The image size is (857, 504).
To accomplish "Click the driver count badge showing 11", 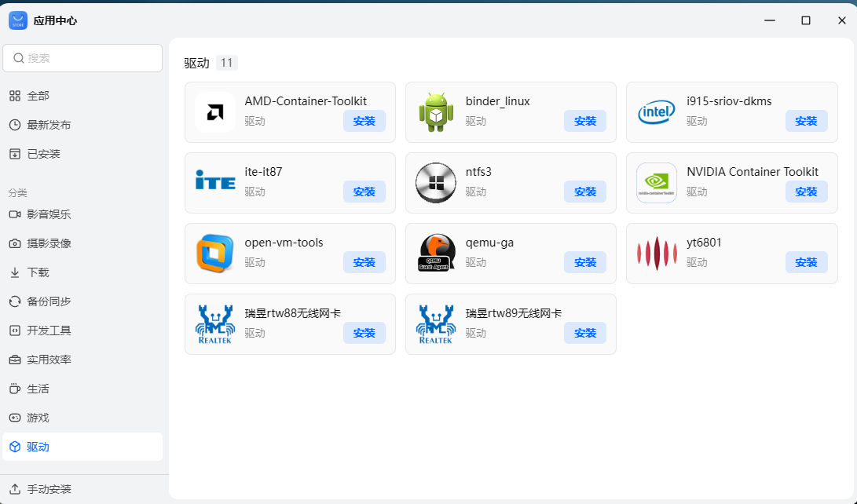I will [x=227, y=64].
